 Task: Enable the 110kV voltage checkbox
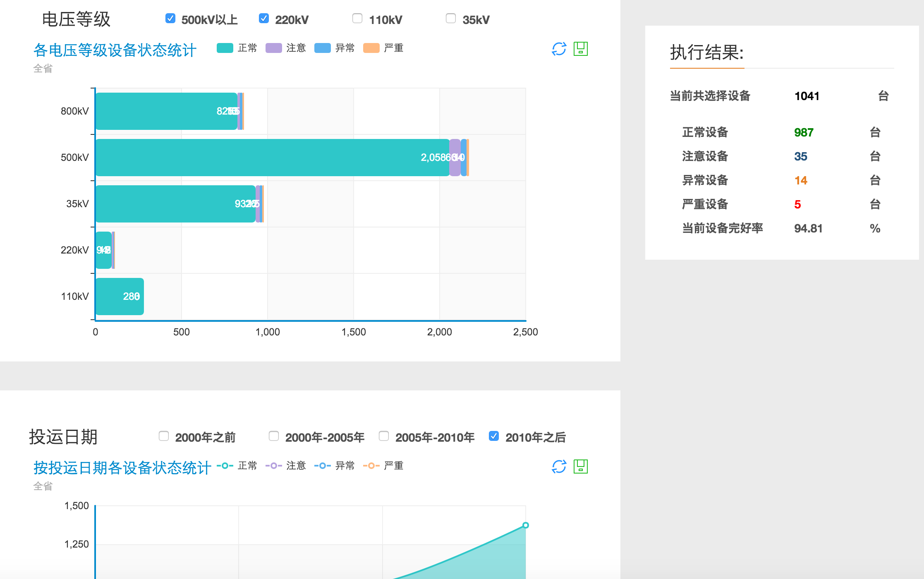(357, 19)
